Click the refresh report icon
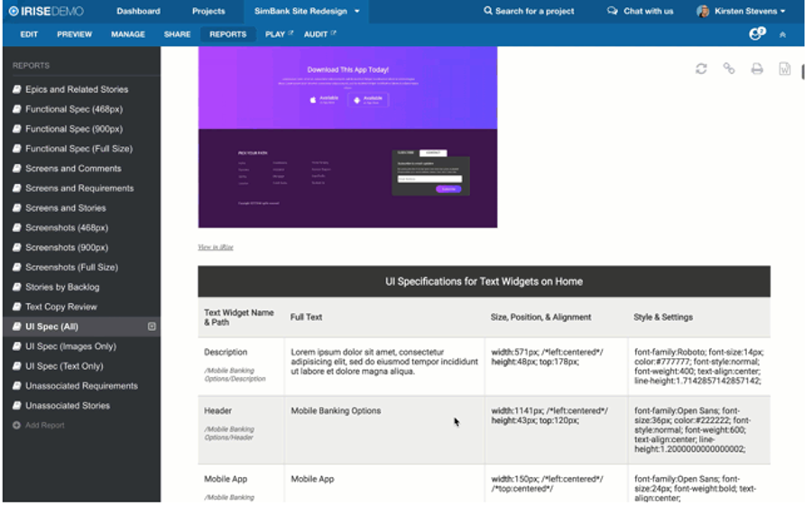The height and width of the screenshot is (506, 812). 701,69
